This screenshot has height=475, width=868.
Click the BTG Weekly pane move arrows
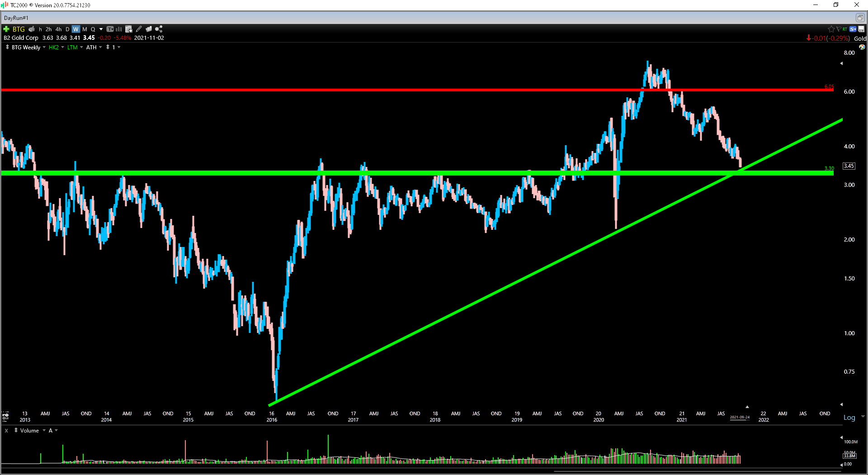click(x=7, y=47)
